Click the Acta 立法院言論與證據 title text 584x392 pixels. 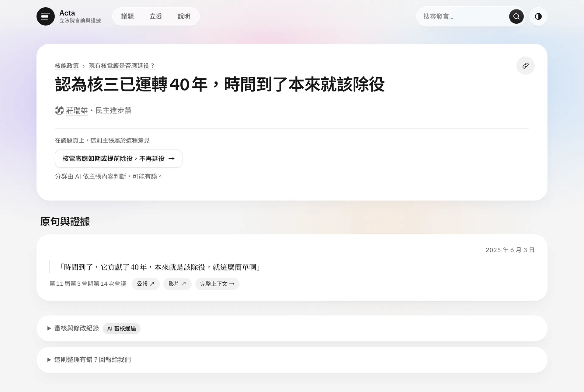(80, 16)
